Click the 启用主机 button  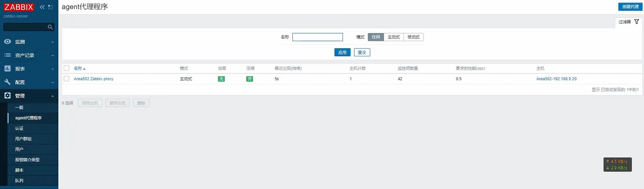point(90,103)
